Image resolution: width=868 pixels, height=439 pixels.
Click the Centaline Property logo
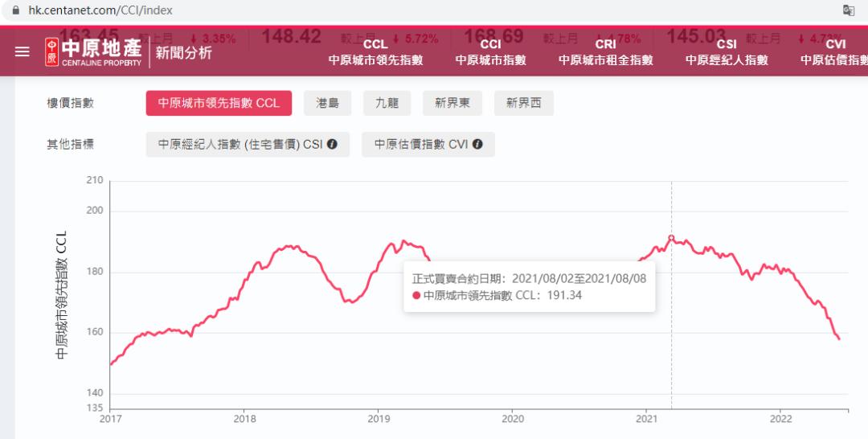pos(93,52)
